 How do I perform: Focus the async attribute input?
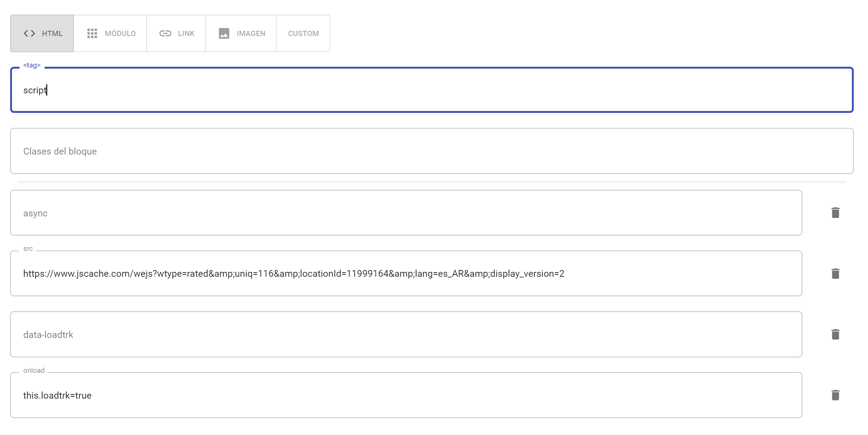click(x=406, y=213)
